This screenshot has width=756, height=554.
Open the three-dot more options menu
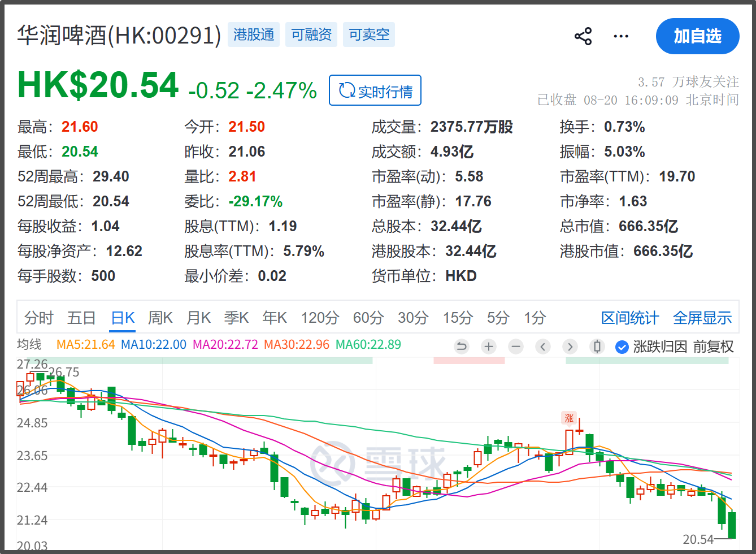621,37
